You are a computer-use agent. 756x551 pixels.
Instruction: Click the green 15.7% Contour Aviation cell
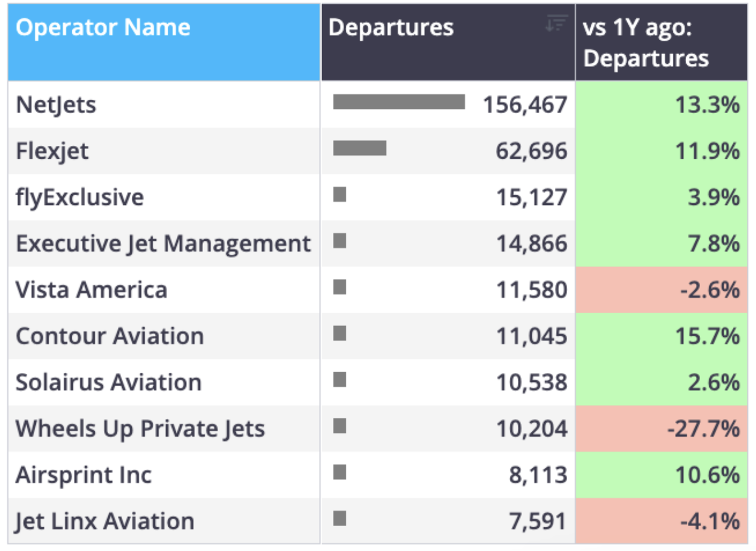click(x=662, y=336)
